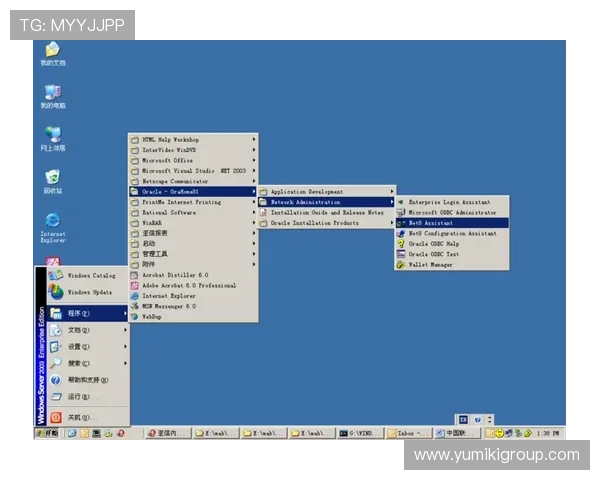Launch Internet Explorer from the programs menu

coord(194,296)
